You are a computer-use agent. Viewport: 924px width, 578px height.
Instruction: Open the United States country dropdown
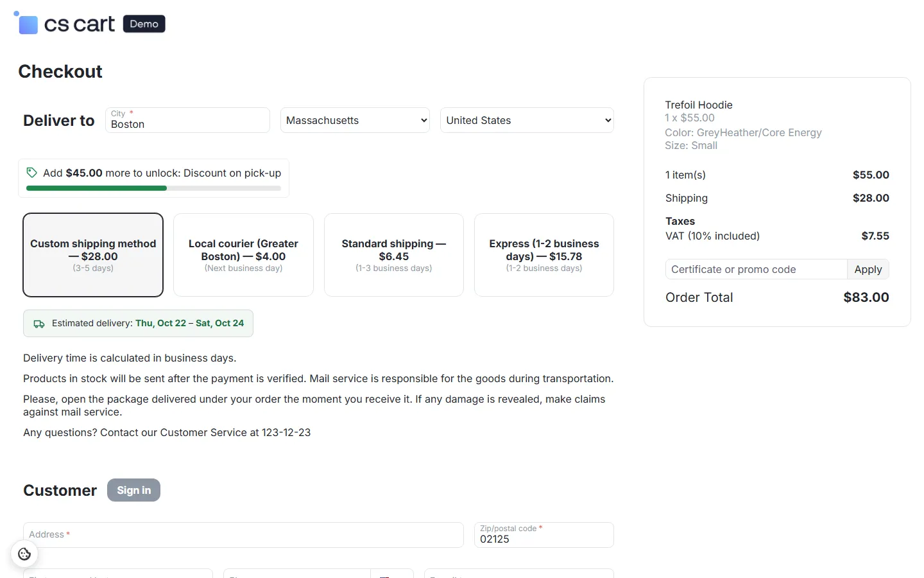click(x=527, y=120)
